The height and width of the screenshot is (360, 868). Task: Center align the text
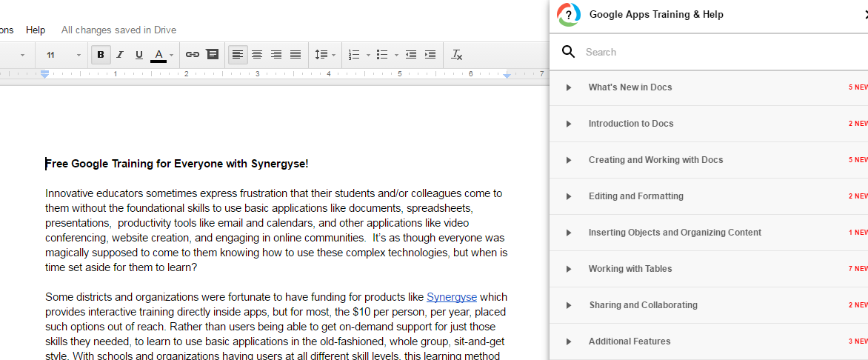[257, 55]
